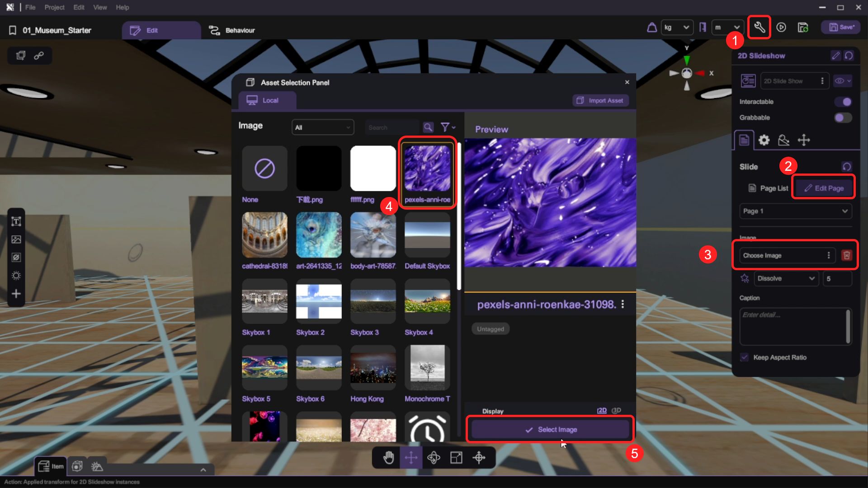Select the scale tool in bottom toolbar
Viewport: 868px width, 488px height.
456,458
